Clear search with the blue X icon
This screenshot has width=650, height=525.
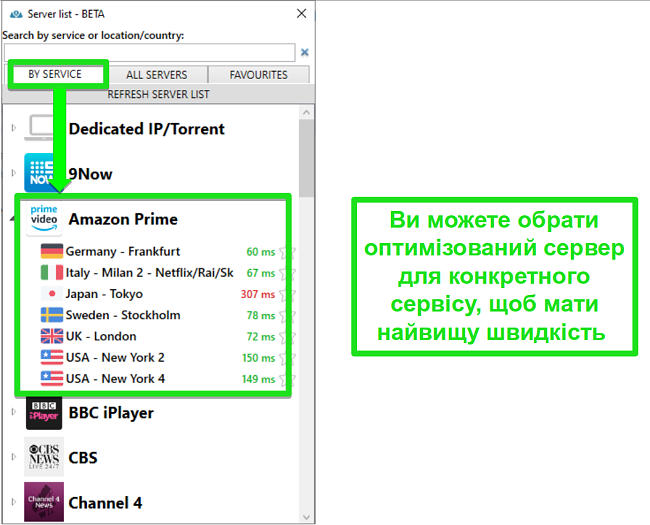305,52
